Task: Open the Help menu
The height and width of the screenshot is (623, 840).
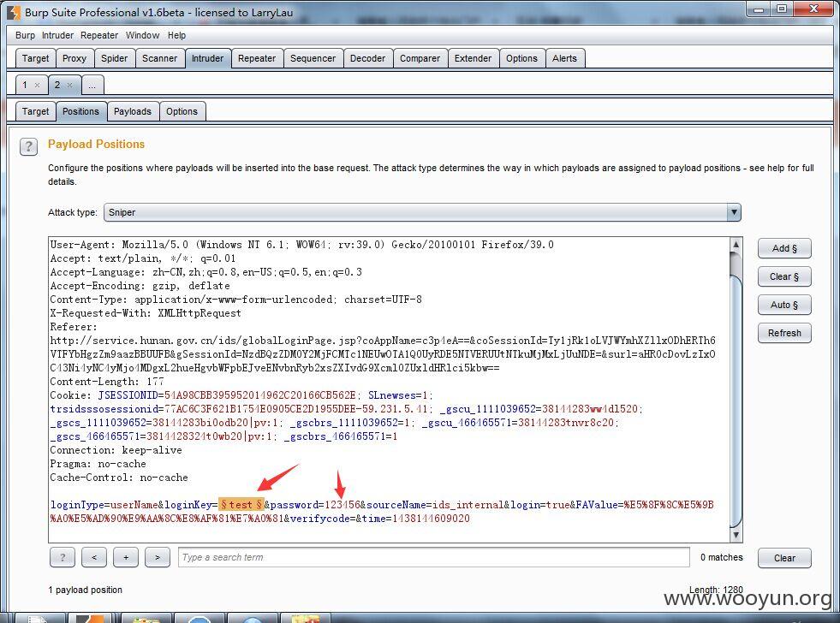Action: (x=176, y=35)
